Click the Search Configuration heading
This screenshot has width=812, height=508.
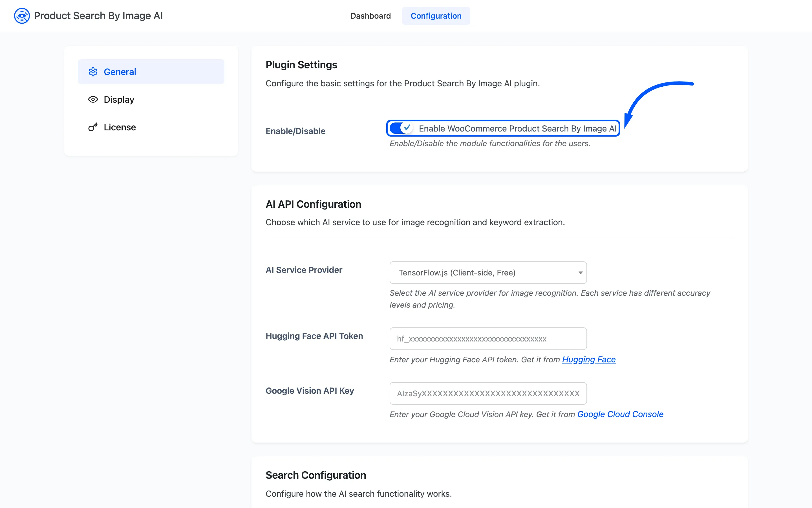click(316, 475)
